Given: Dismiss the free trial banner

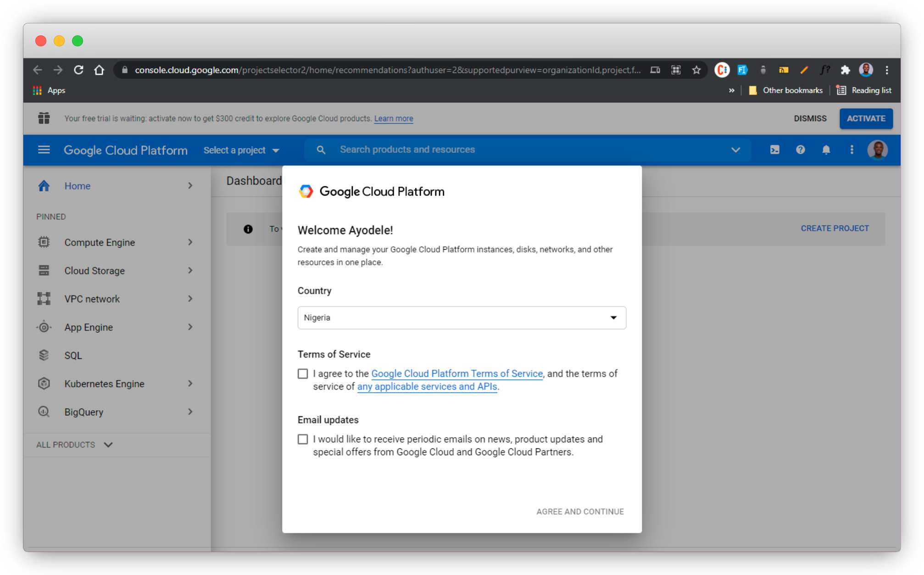Looking at the screenshot, I should click(x=810, y=118).
